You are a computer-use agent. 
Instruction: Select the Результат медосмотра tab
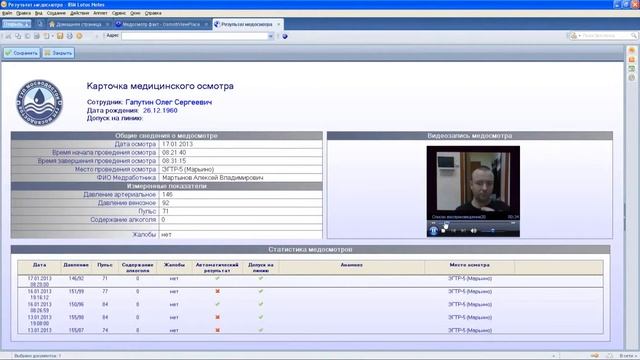[x=247, y=24]
